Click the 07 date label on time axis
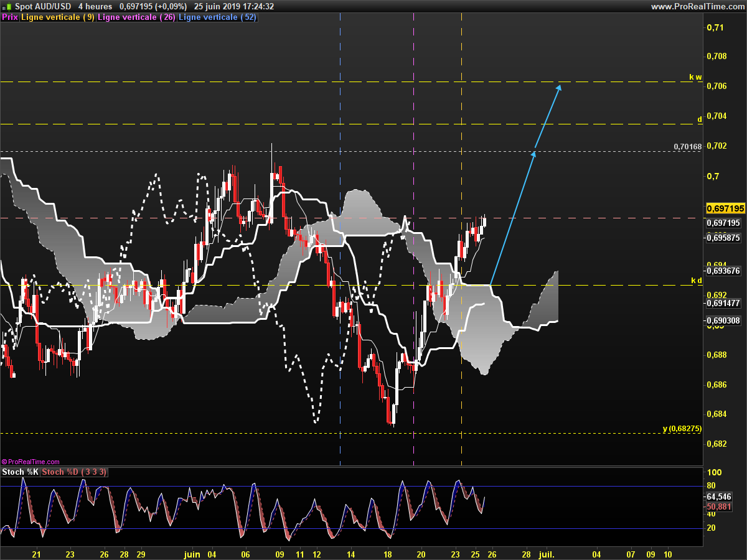The width and height of the screenshot is (747, 560). pyautogui.click(x=631, y=553)
